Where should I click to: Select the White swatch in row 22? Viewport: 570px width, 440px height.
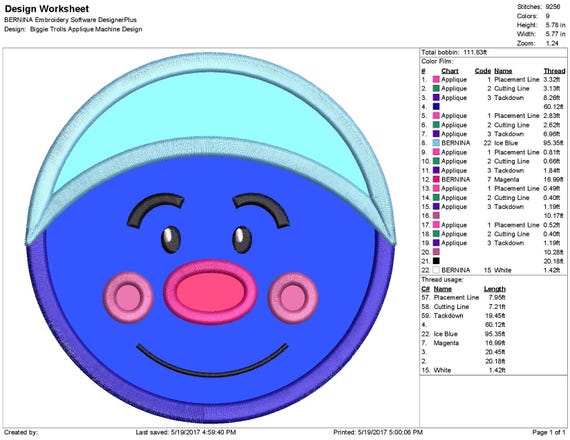pyautogui.click(x=436, y=270)
